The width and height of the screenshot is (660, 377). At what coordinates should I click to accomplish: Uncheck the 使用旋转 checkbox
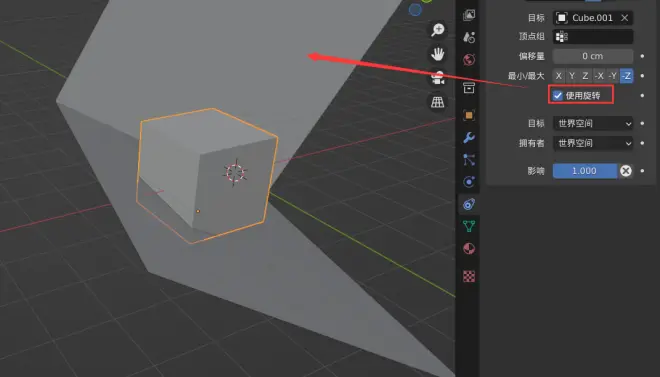click(558, 96)
